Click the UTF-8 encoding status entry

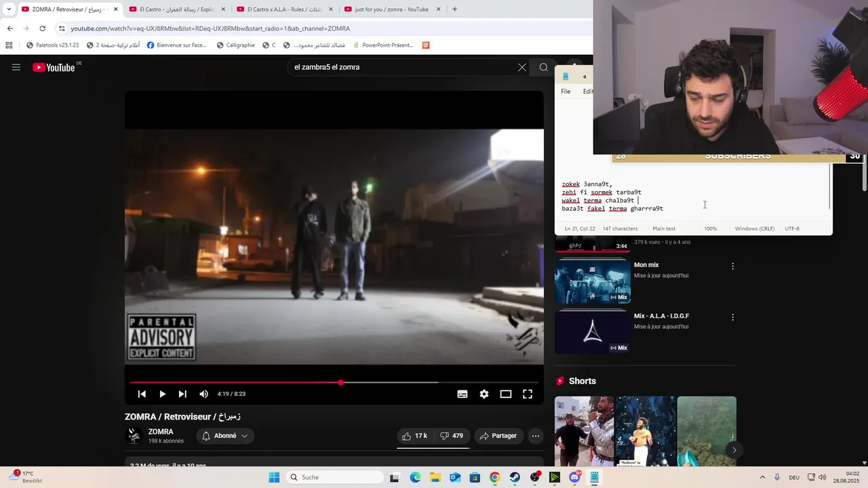pyautogui.click(x=792, y=228)
